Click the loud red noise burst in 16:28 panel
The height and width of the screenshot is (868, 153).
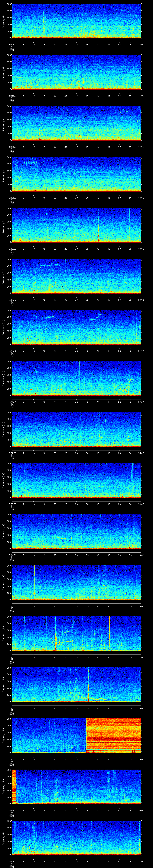114,736
